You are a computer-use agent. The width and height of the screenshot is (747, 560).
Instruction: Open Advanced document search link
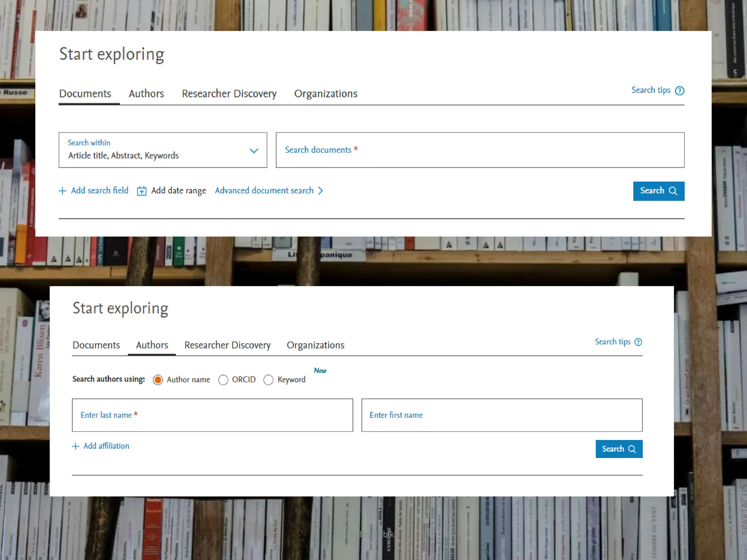pos(264,191)
